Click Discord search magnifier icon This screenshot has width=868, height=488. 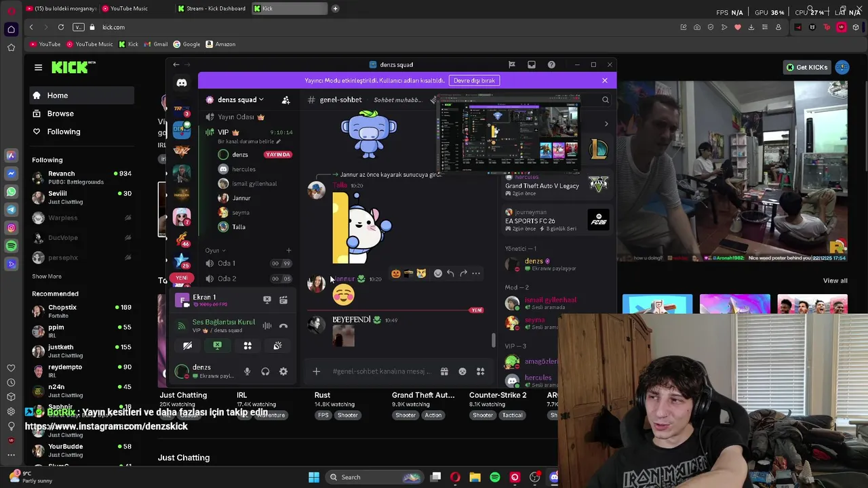click(x=606, y=100)
